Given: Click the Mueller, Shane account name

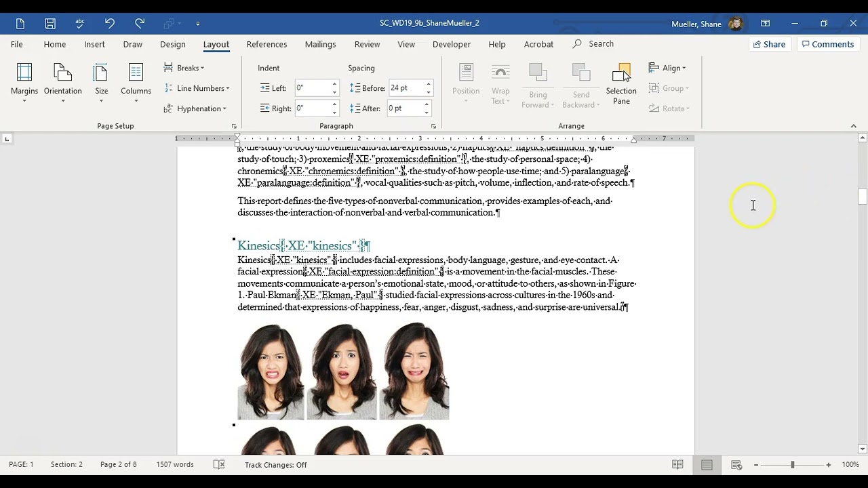Looking at the screenshot, I should tap(696, 24).
